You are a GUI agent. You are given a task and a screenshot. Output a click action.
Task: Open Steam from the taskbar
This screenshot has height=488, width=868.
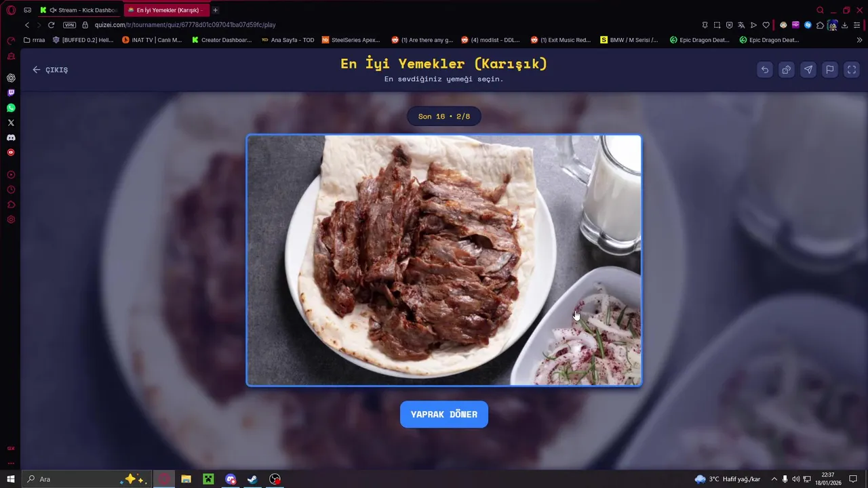pyautogui.click(x=252, y=479)
